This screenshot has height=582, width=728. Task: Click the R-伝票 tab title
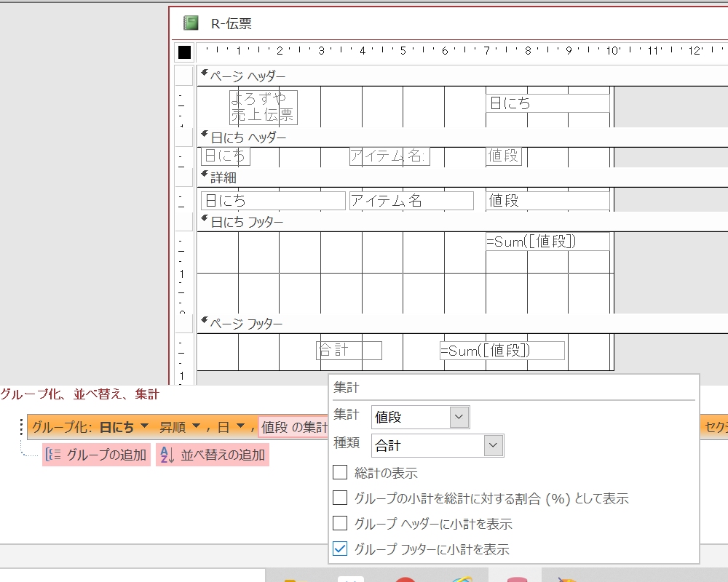(x=232, y=23)
